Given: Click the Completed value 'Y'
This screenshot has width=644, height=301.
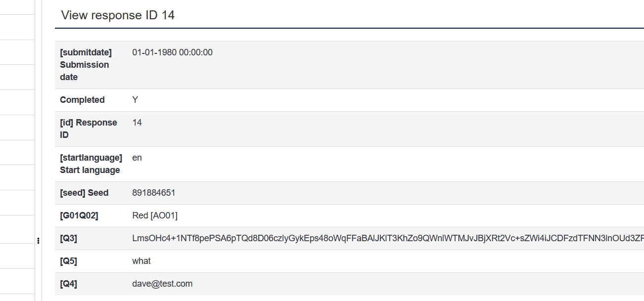Looking at the screenshot, I should tap(135, 100).
